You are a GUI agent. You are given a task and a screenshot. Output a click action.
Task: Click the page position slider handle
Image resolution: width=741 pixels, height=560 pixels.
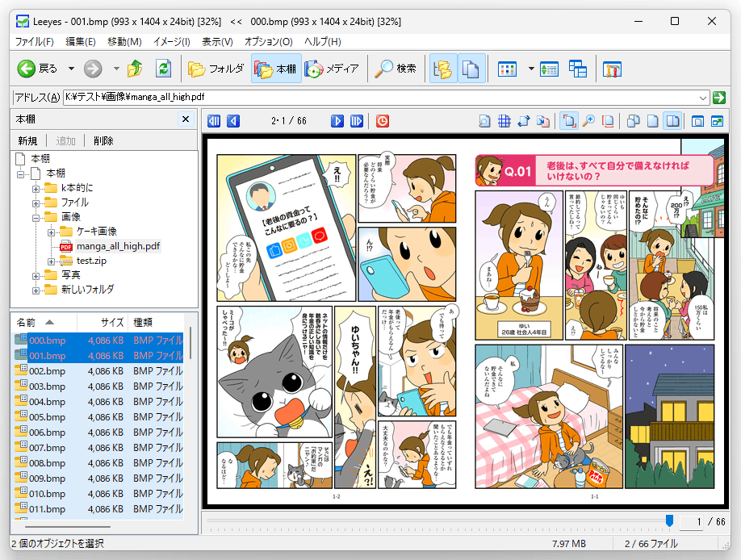[669, 520]
